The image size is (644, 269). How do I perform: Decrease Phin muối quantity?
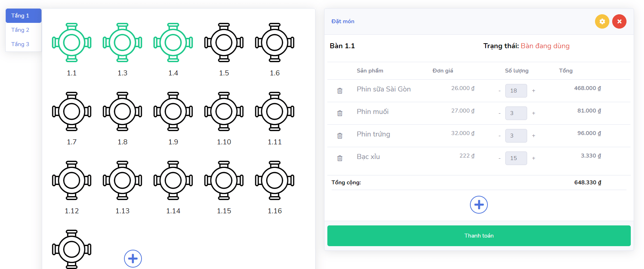click(500, 113)
